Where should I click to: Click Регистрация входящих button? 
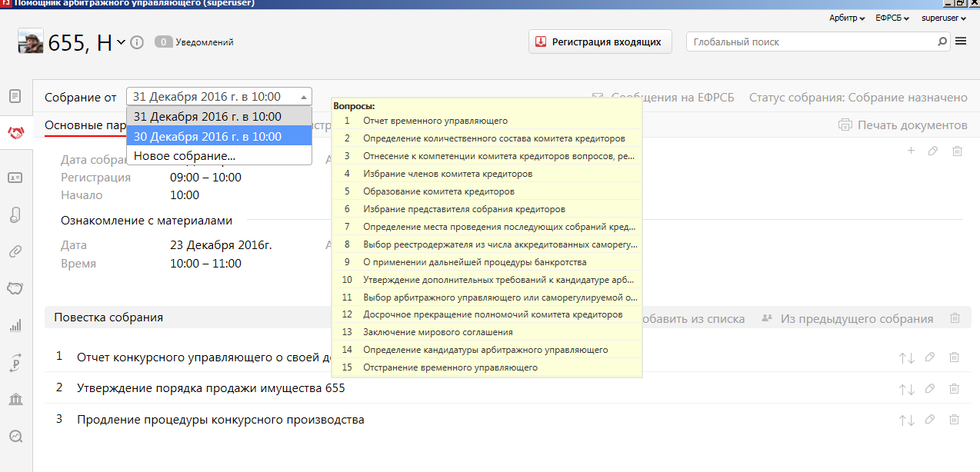600,42
